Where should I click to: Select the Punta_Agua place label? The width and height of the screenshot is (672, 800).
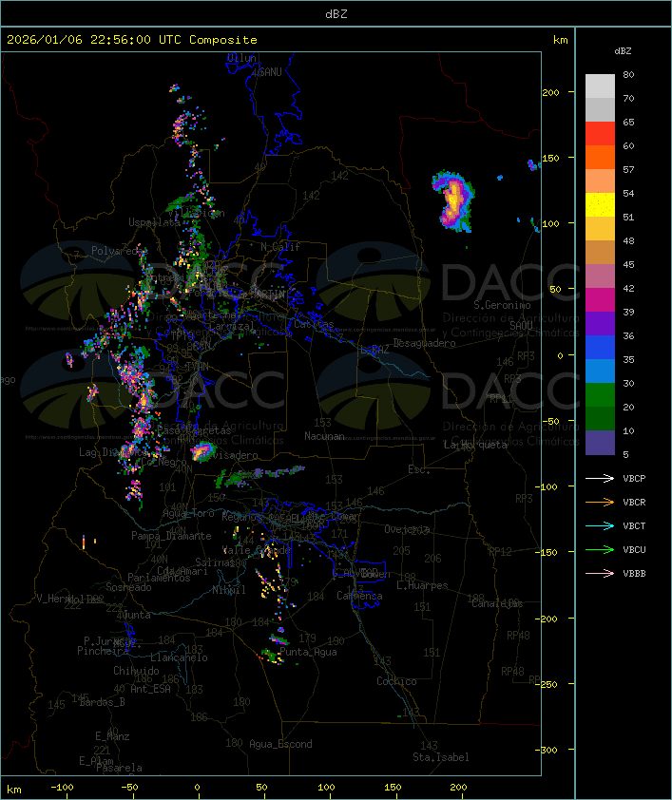click(x=309, y=653)
